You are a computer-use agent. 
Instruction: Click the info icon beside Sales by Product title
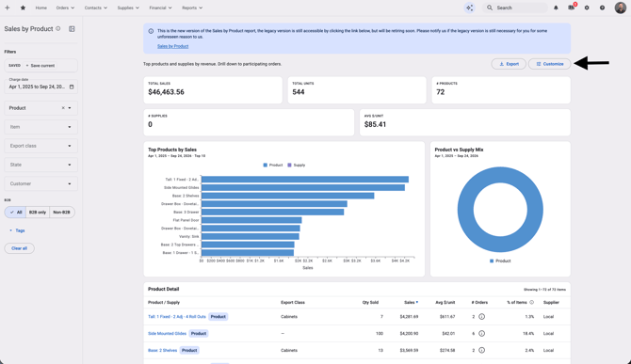[x=58, y=28]
